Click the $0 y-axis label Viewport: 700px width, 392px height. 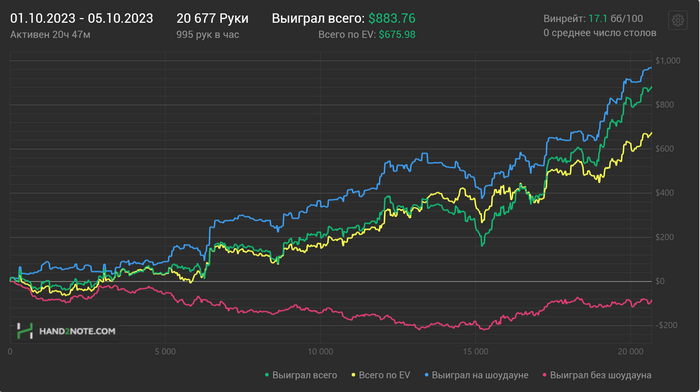pyautogui.click(x=660, y=281)
